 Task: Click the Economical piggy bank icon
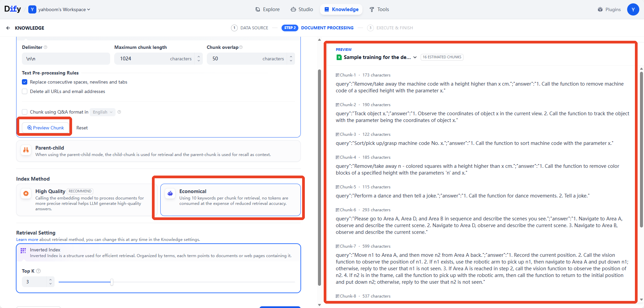coord(170,193)
